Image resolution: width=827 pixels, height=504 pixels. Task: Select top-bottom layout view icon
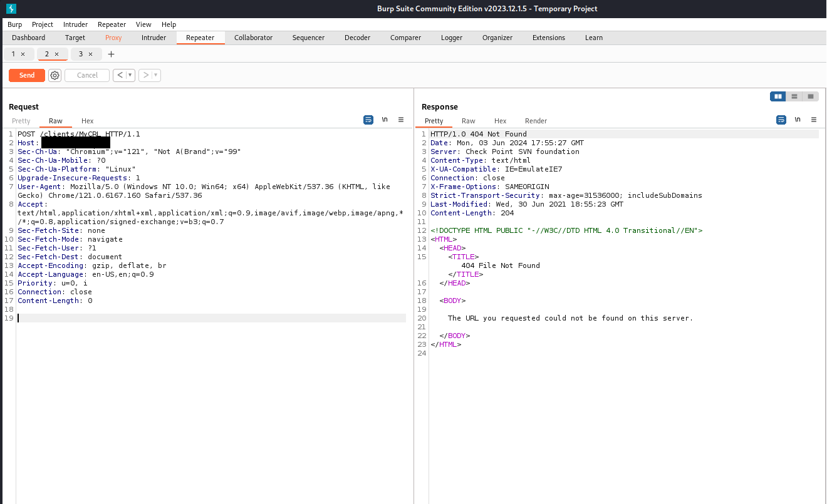coord(794,96)
